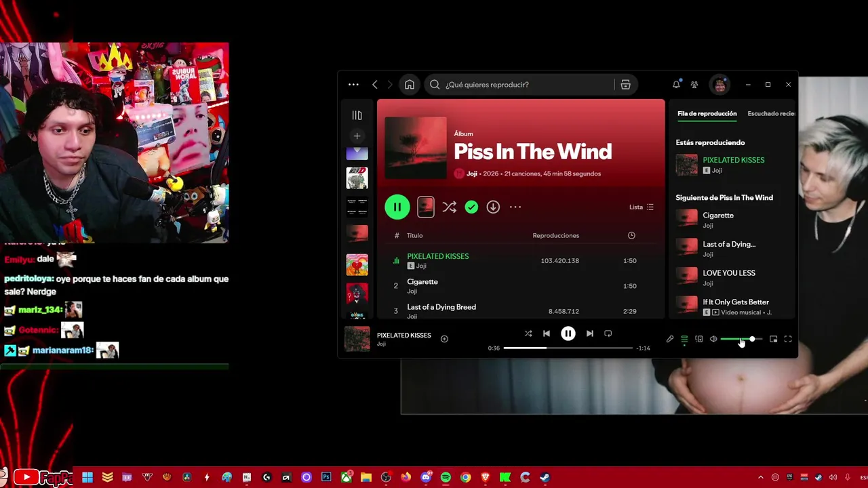
Task: Select the Cigarette track in the album list
Action: 422,282
